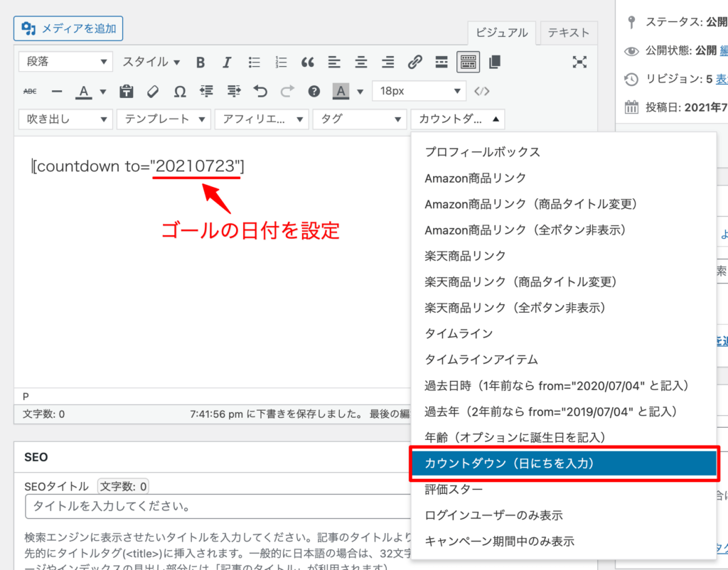Select 楽天商品リンク（全ボタン非表示）
This screenshot has height=570, width=728.
tap(564, 308)
